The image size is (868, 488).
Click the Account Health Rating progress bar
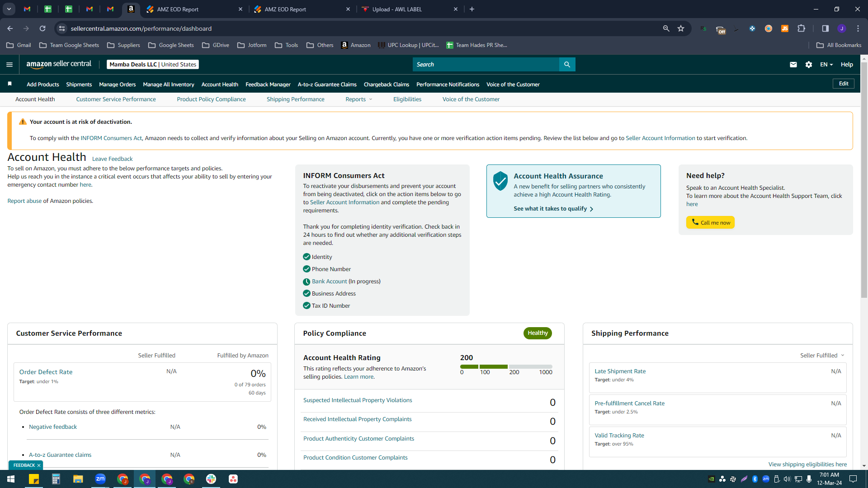[506, 366]
